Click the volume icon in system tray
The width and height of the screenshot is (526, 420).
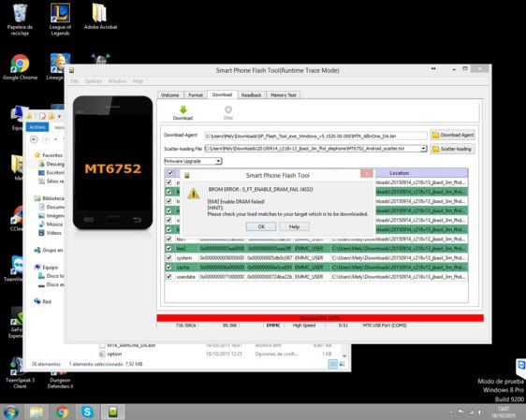click(480, 412)
